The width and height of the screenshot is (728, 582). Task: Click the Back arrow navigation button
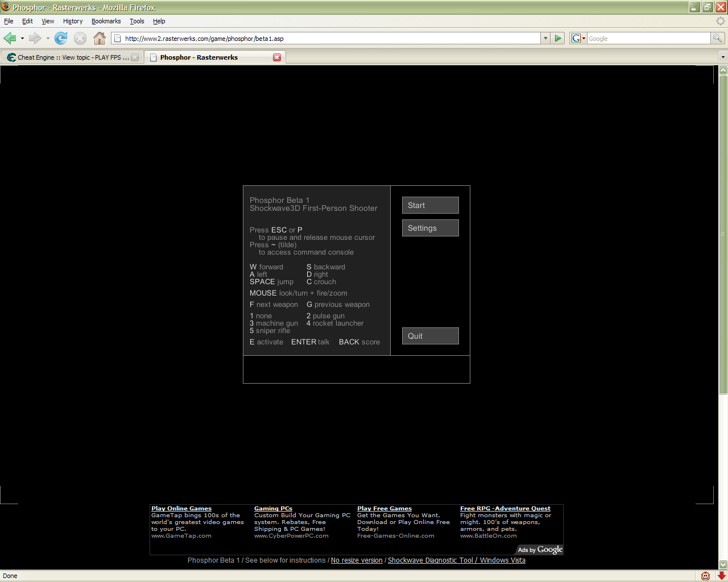tap(10, 38)
